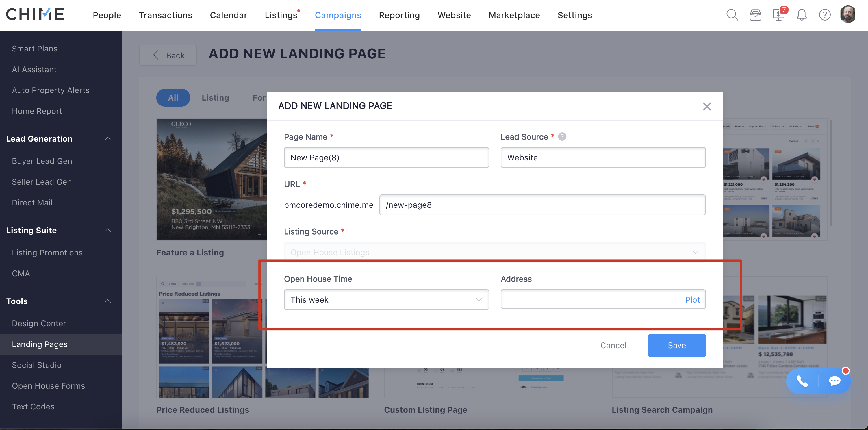Screen dimensions: 868x430
Task: Open CMA in sidebar
Action: (21, 274)
